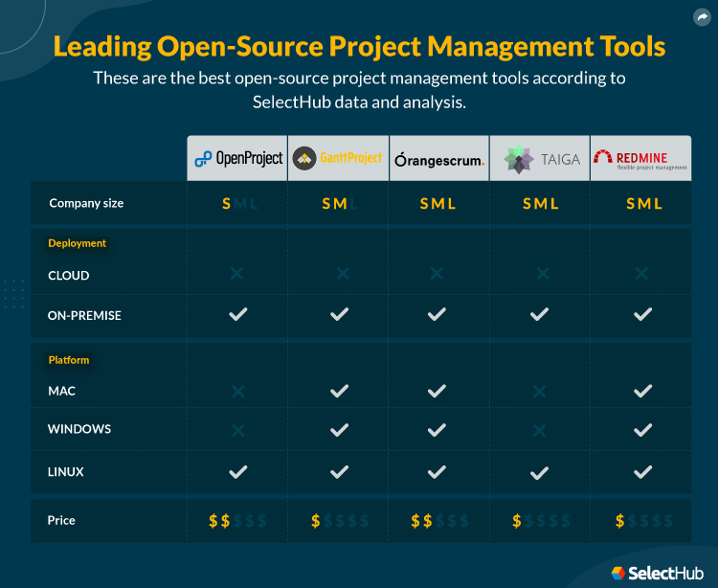Click Orangescrum On-Premise checkmark
This screenshot has width=718, height=588.
437,314
